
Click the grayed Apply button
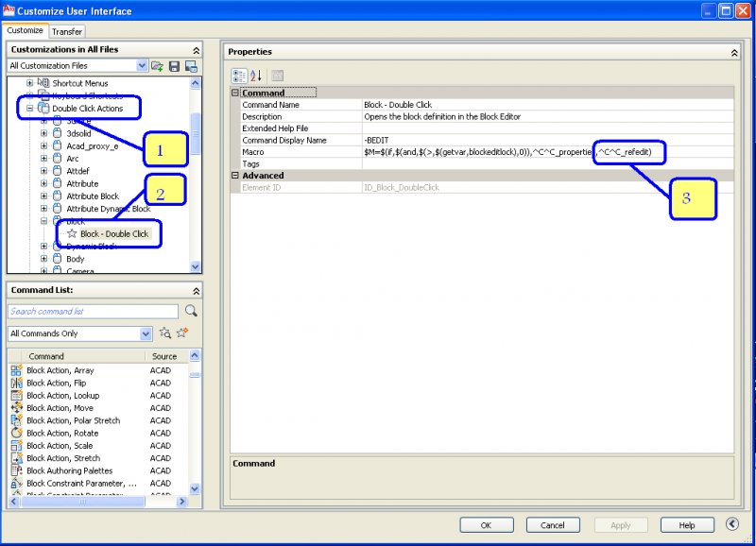coord(621,525)
